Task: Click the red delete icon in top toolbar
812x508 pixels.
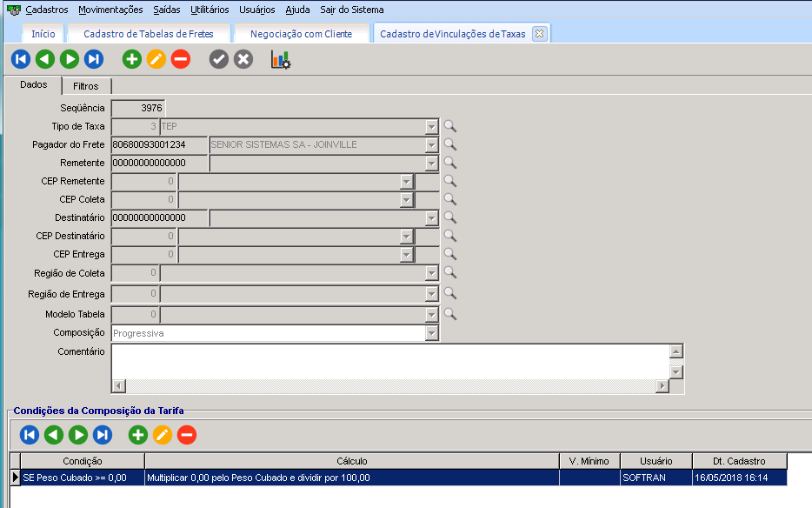Action: (x=180, y=59)
